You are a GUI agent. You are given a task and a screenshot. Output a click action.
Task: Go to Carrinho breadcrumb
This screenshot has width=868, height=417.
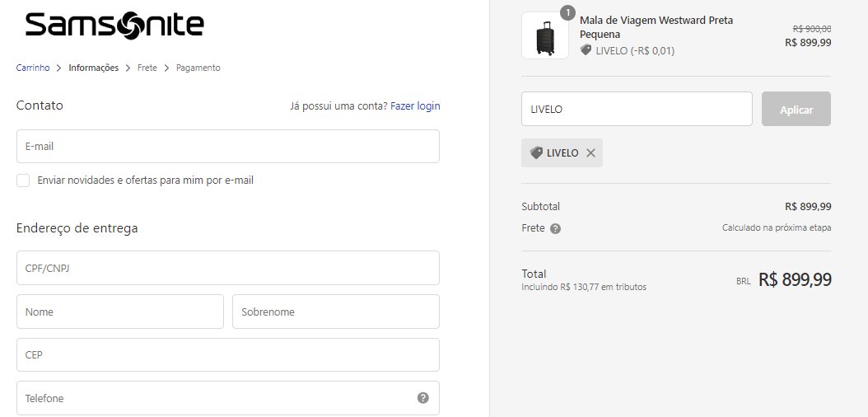pos(33,68)
